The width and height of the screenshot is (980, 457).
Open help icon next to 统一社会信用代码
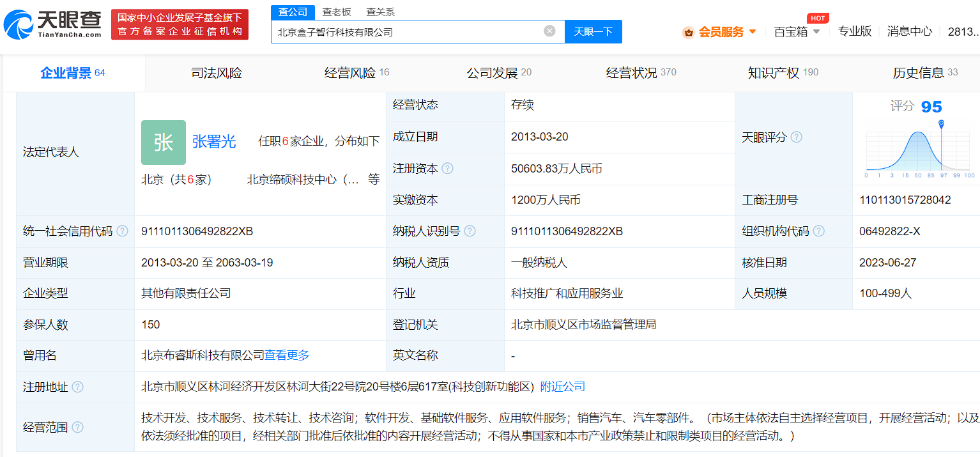coord(122,231)
